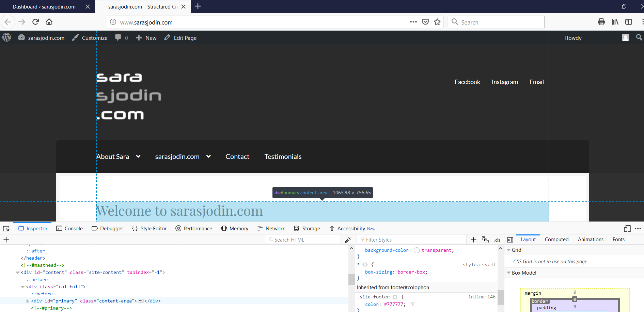Bookmark this page with the star
This screenshot has width=644, height=312.
pyautogui.click(x=437, y=22)
